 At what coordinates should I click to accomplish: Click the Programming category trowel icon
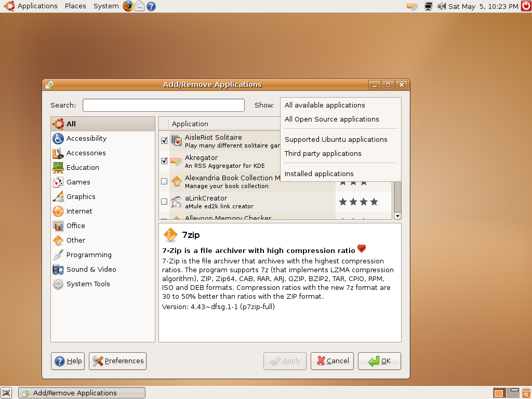[x=58, y=255]
